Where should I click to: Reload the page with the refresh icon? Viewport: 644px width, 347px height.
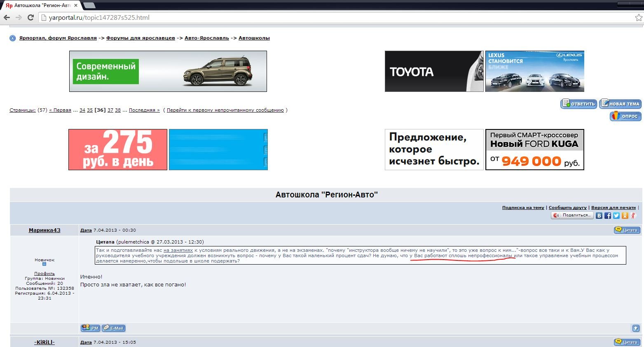click(30, 17)
